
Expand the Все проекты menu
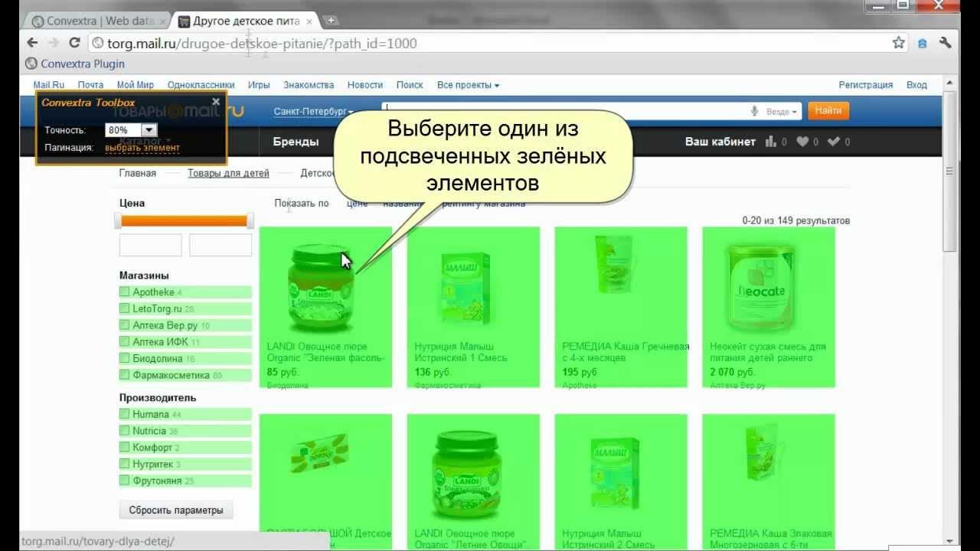click(x=468, y=85)
